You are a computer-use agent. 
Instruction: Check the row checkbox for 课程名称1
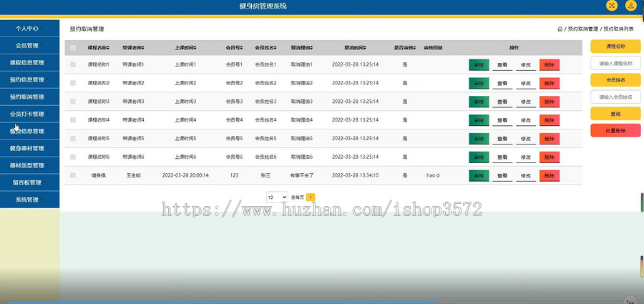point(73,64)
